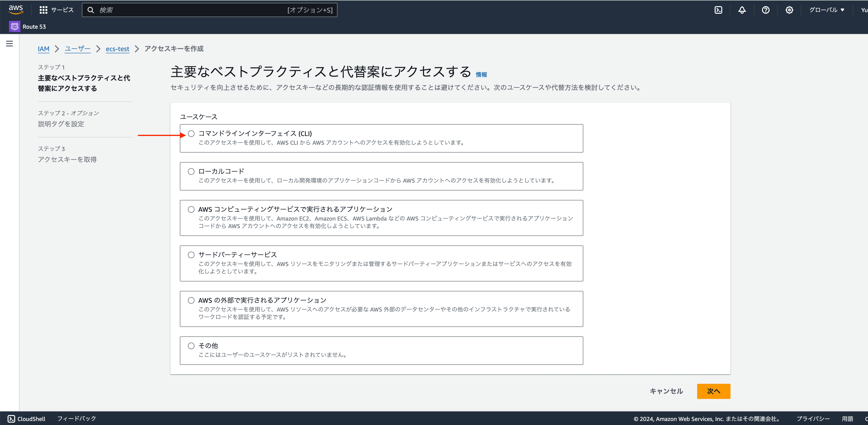
Task: Open CloudShell icon in top bar
Action: 718,10
